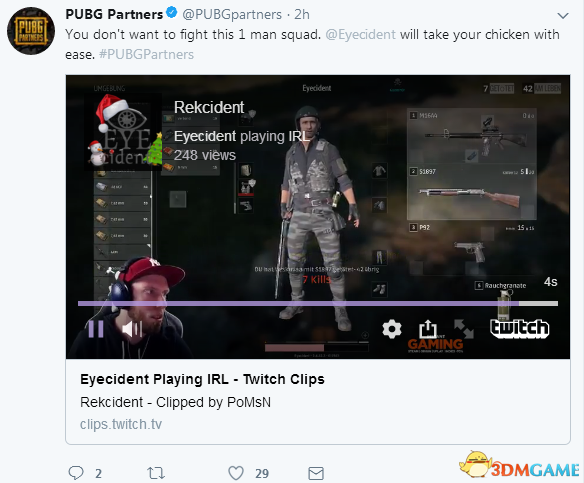The height and width of the screenshot is (483, 584).
Task: Toggle fullscreen with the expand arrows
Action: [x=464, y=329]
